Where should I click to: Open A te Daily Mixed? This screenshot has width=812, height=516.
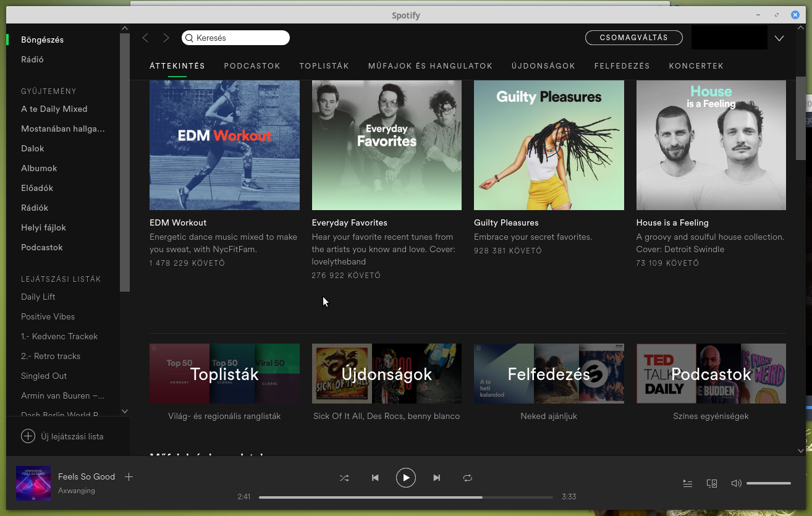pyautogui.click(x=54, y=109)
